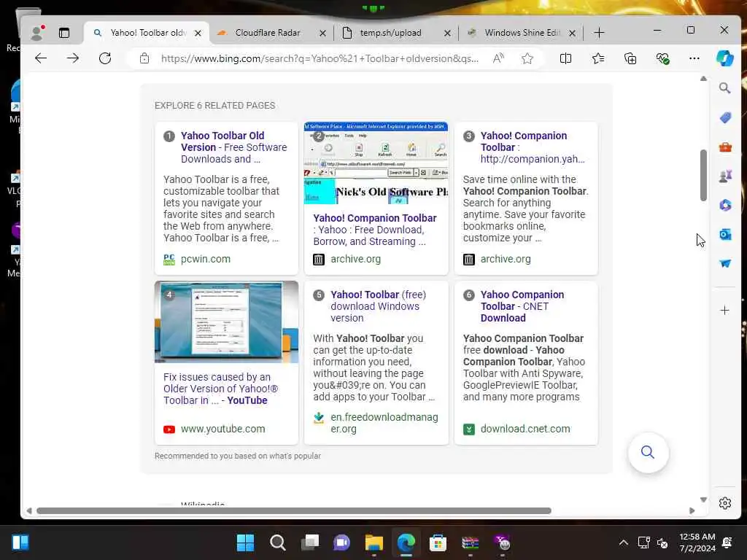Open sidebar Drop paper plane icon

click(x=725, y=263)
